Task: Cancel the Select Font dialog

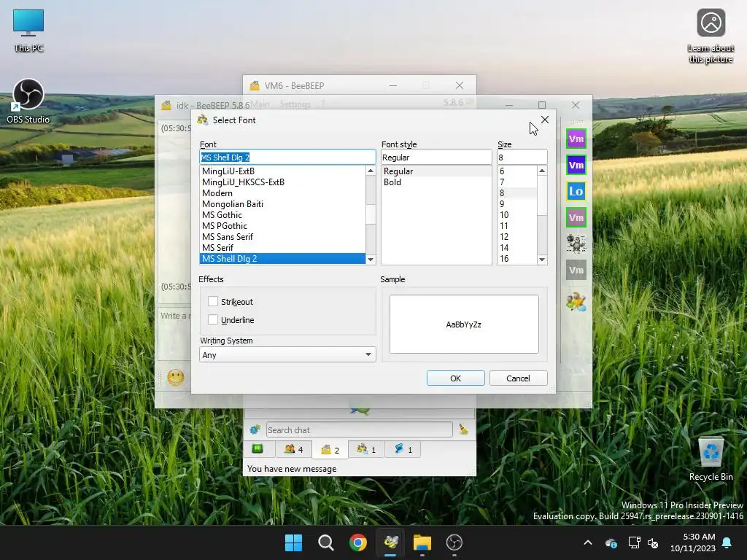Action: click(x=518, y=378)
